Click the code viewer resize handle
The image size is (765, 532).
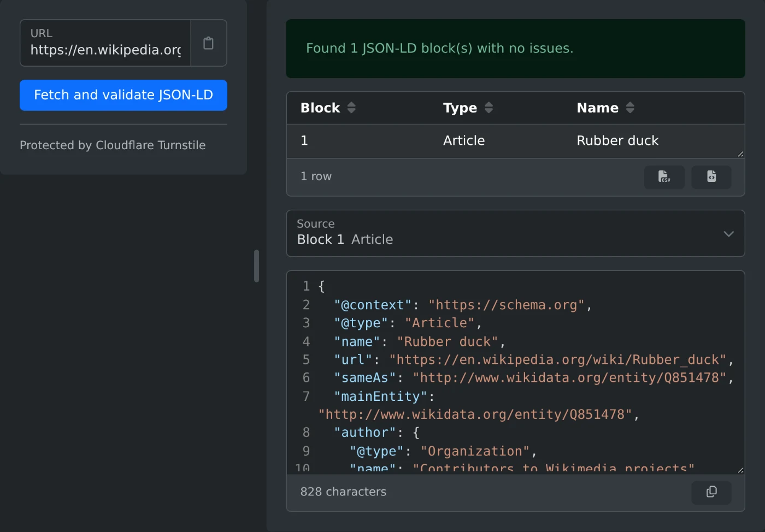click(740, 470)
